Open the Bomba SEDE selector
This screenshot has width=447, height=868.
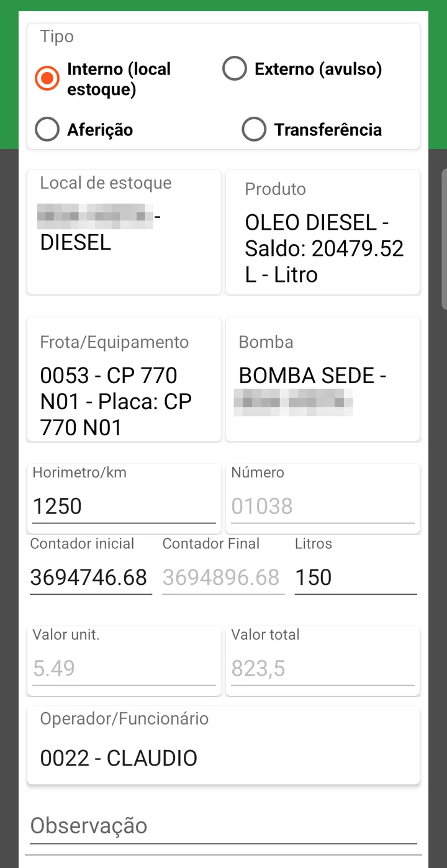(323, 379)
